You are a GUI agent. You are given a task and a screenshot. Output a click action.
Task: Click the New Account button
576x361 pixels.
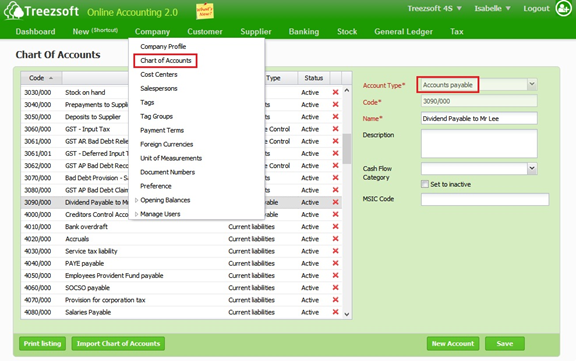tap(453, 344)
